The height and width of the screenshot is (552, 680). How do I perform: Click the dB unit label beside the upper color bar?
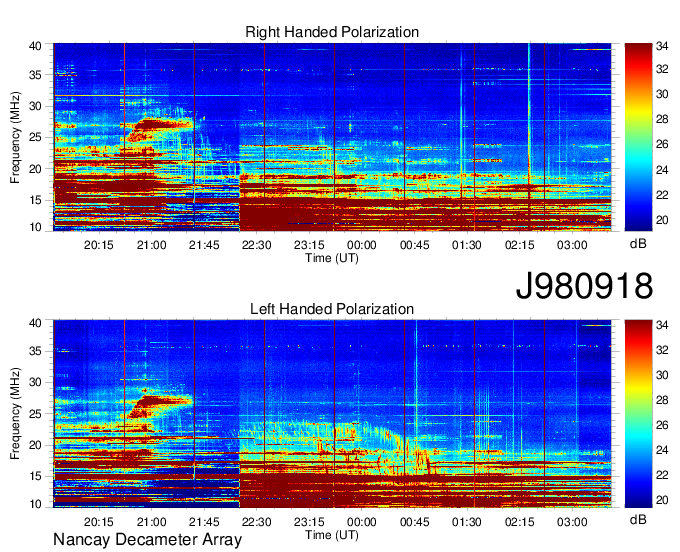coord(638,244)
